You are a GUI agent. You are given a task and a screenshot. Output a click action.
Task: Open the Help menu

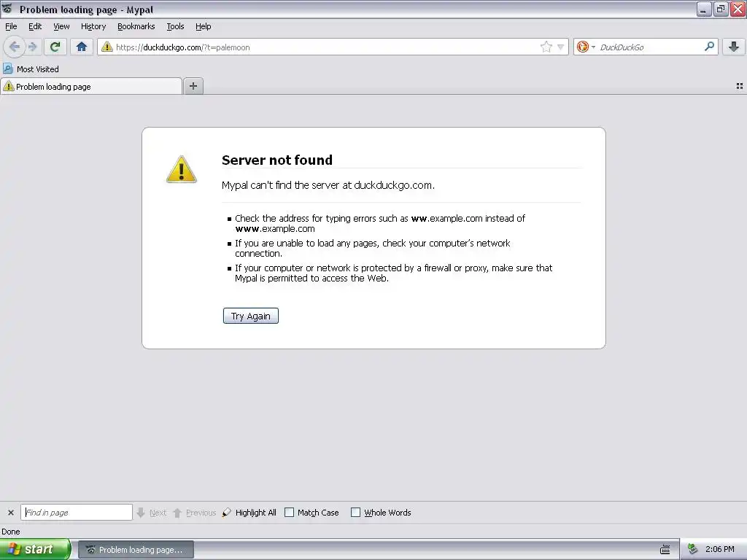click(x=203, y=26)
